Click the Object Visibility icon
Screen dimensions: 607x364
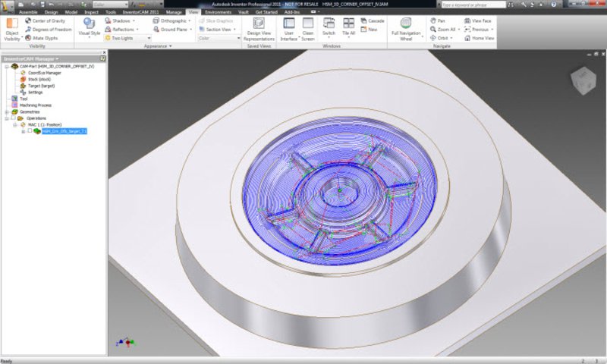point(12,24)
